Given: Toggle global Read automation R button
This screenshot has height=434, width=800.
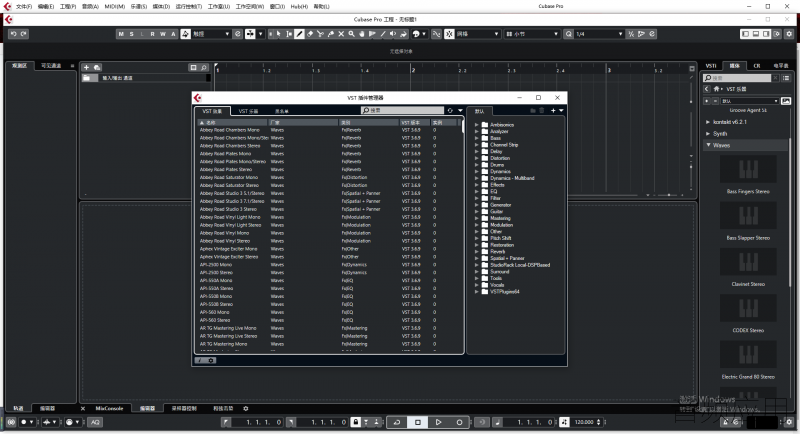Looking at the screenshot, I should [x=152, y=34].
